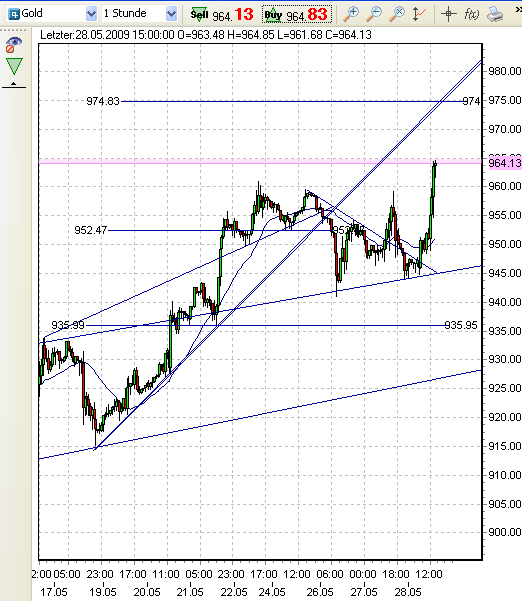Click the 970.00 price axis label
This screenshot has width=522, height=601.
point(504,129)
